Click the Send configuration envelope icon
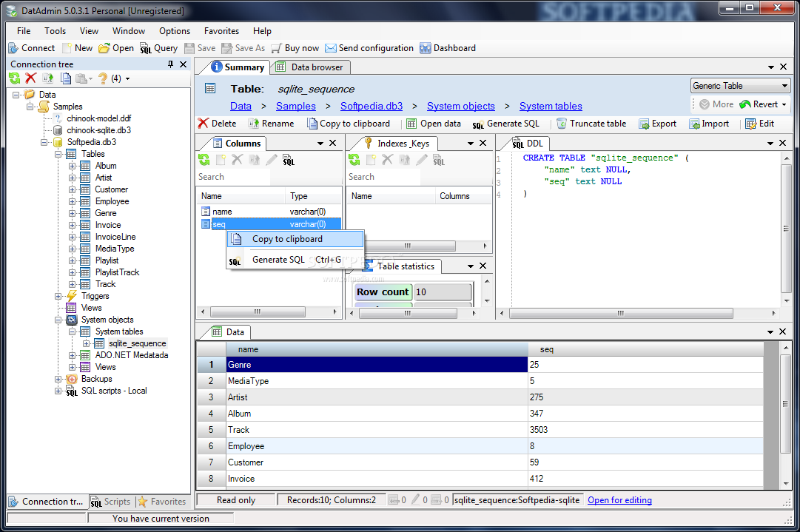Viewport: 800px width, 532px height. [x=331, y=48]
